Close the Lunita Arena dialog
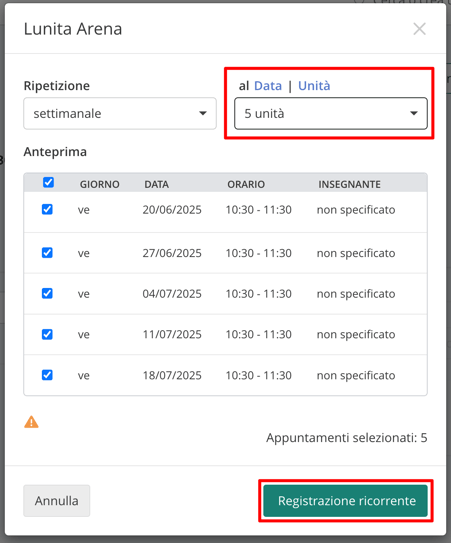The image size is (451, 543). coord(419,29)
